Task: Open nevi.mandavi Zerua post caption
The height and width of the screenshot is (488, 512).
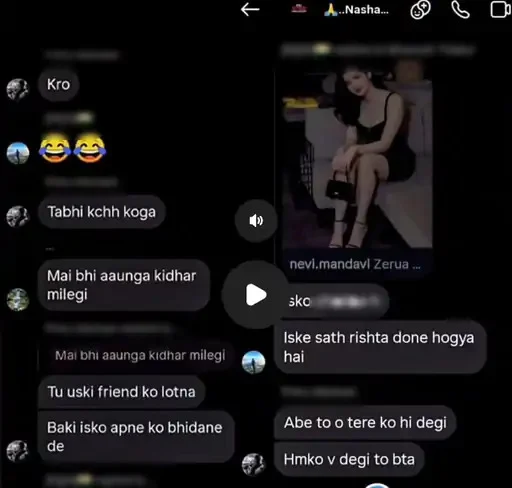Action: tap(355, 264)
